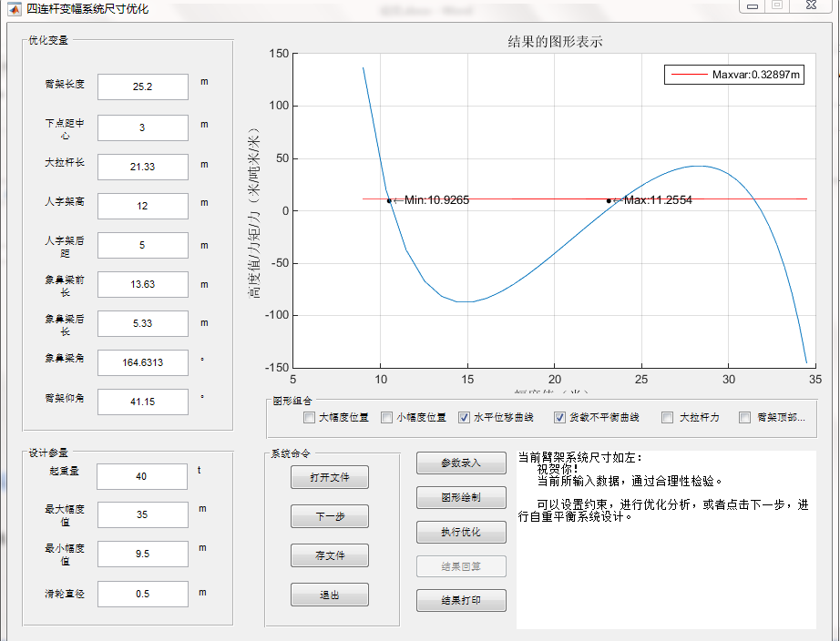Uncheck 货载不平衡曲线 checkbox

pos(559,418)
